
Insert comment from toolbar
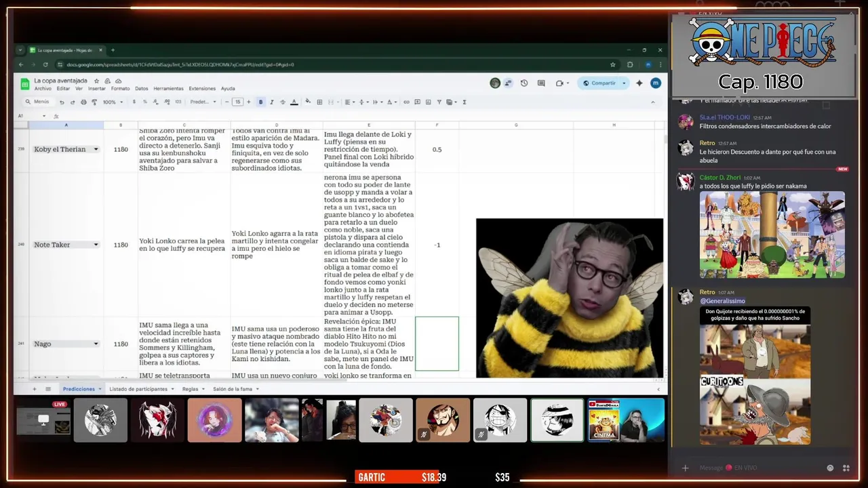click(x=417, y=102)
